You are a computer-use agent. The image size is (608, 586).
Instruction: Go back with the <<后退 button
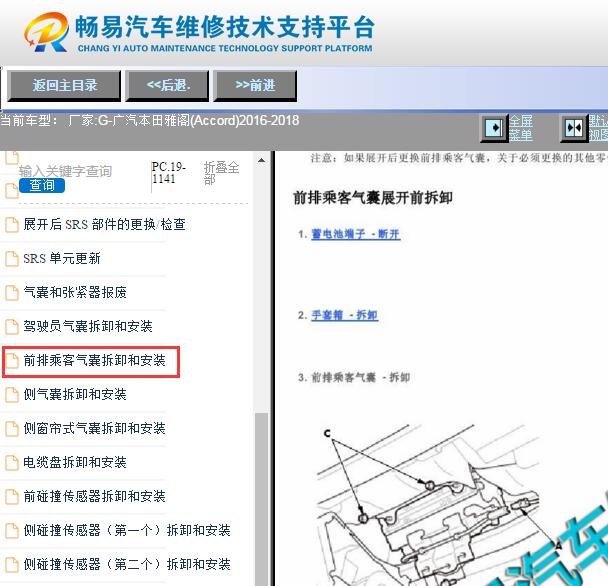(168, 85)
